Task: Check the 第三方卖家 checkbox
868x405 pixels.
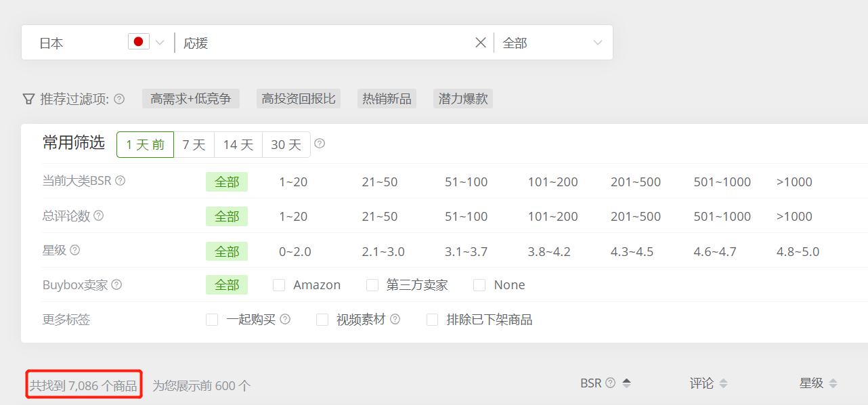Action: (372, 285)
